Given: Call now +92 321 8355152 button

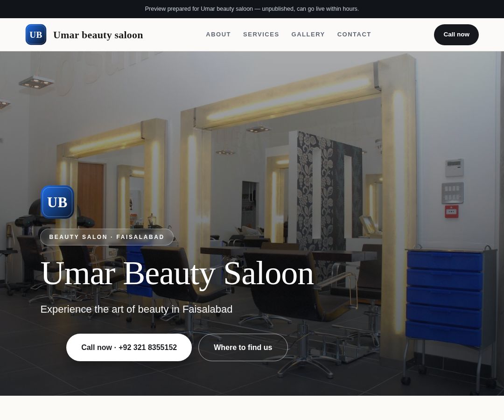Looking at the screenshot, I should coord(129,347).
